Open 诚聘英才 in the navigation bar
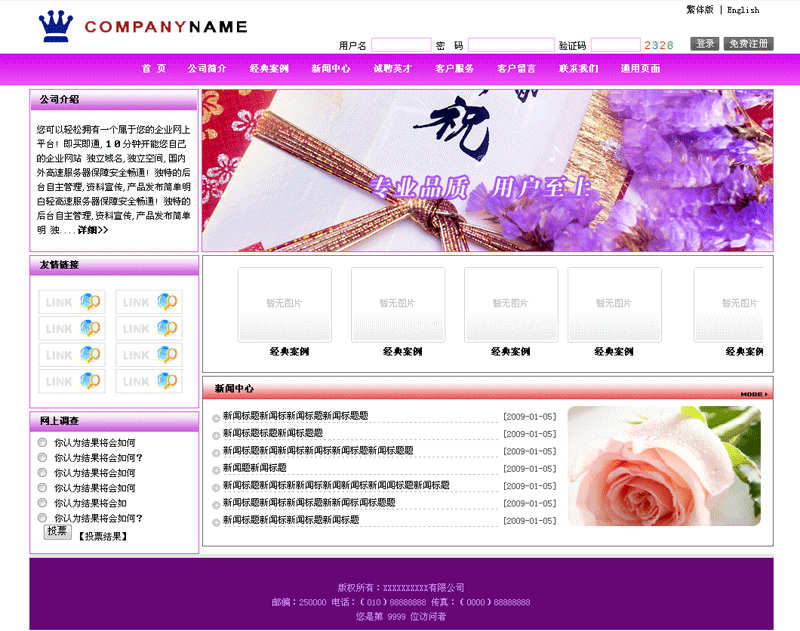The height and width of the screenshot is (631, 800). tap(392, 69)
